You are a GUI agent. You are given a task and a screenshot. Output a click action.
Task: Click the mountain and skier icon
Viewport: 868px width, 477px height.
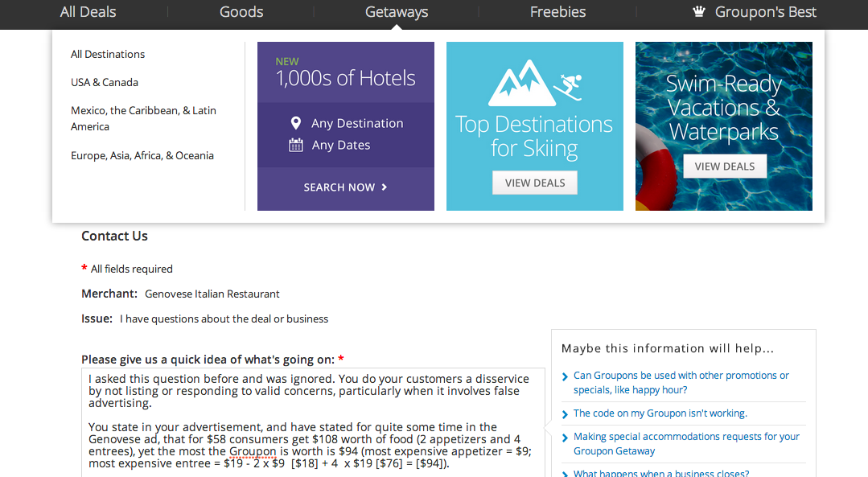[535, 83]
